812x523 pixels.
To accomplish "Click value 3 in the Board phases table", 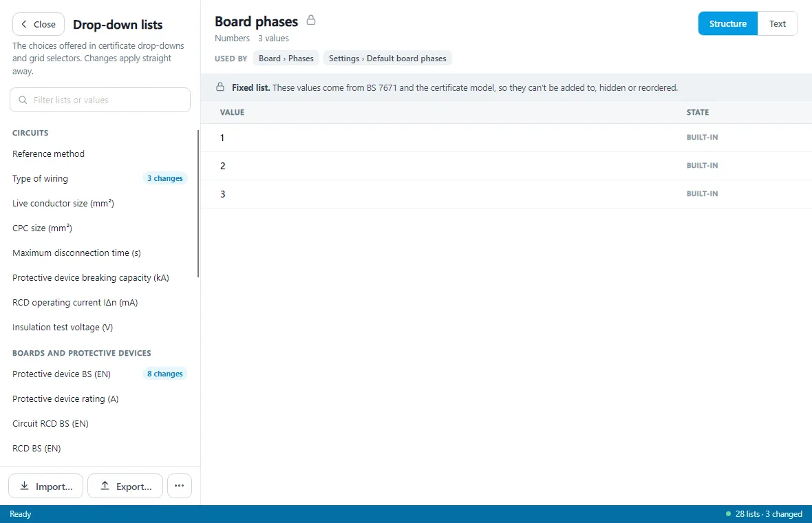I will pos(223,194).
